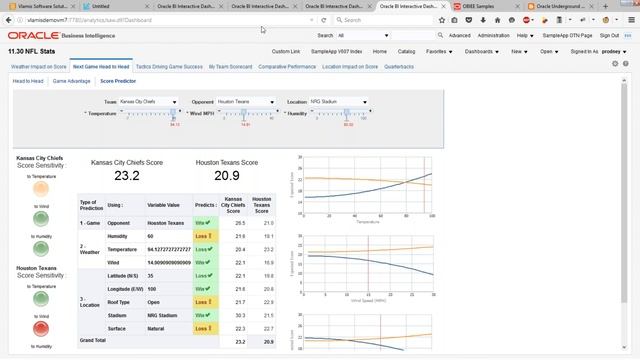Click the red Adblock stop-sign icon

[527, 20]
